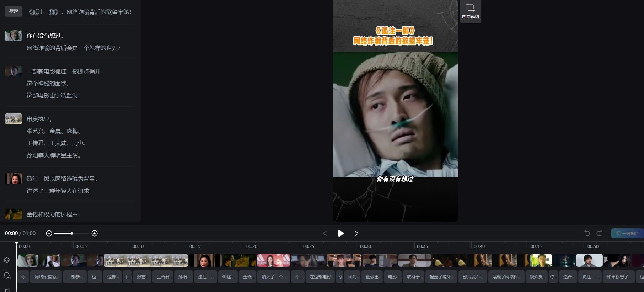Image resolution: width=644 pixels, height=292 pixels.
Task: Select subtitle block 张艺...
Action: [x=143, y=277]
